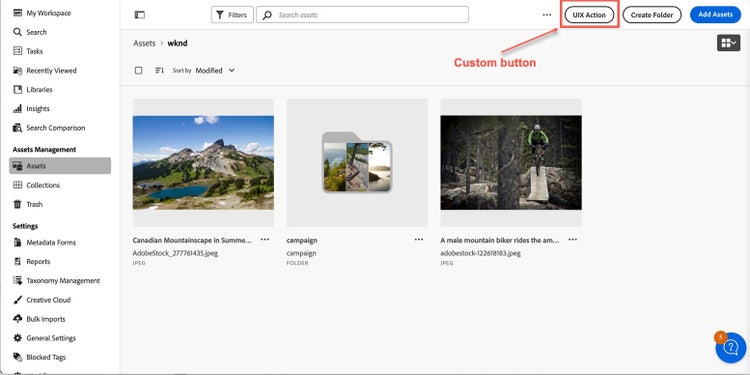Viewport: 750px width, 375px height.
Task: Toggle sort order icon
Action: point(159,70)
